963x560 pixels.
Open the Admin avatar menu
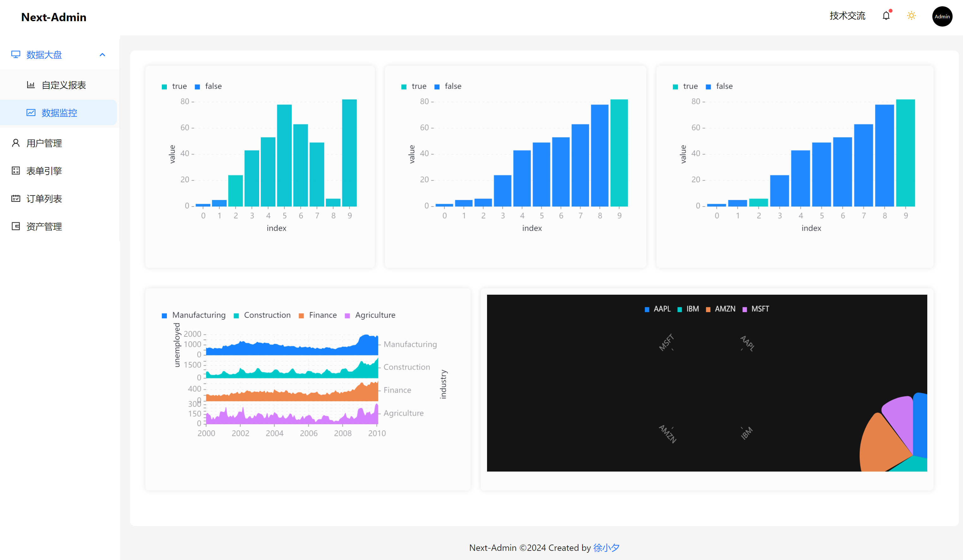coord(942,16)
